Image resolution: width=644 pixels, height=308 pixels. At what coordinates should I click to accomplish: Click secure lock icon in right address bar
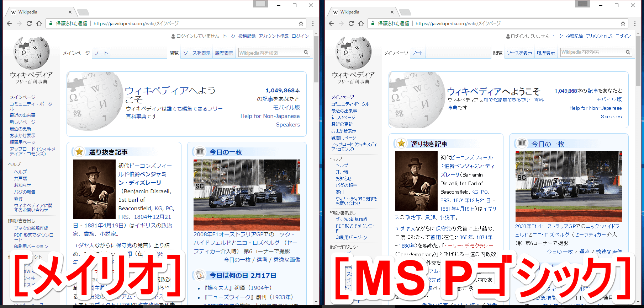[373, 23]
